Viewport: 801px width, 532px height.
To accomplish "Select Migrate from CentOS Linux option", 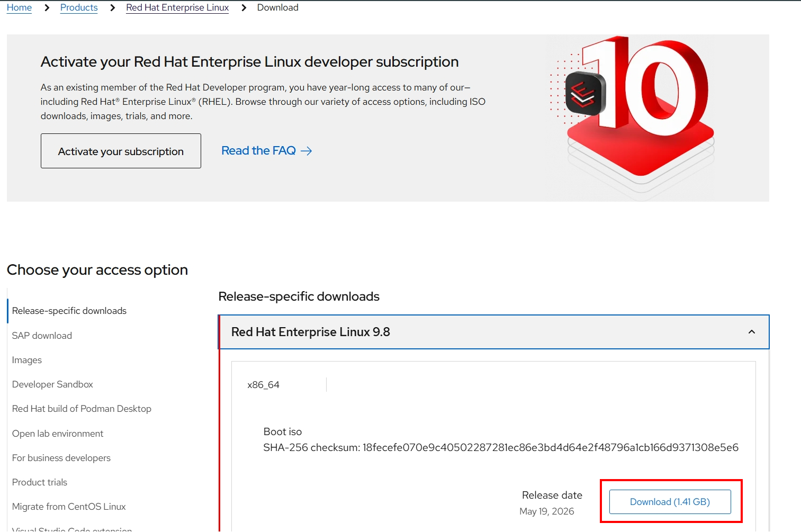I will (x=69, y=507).
